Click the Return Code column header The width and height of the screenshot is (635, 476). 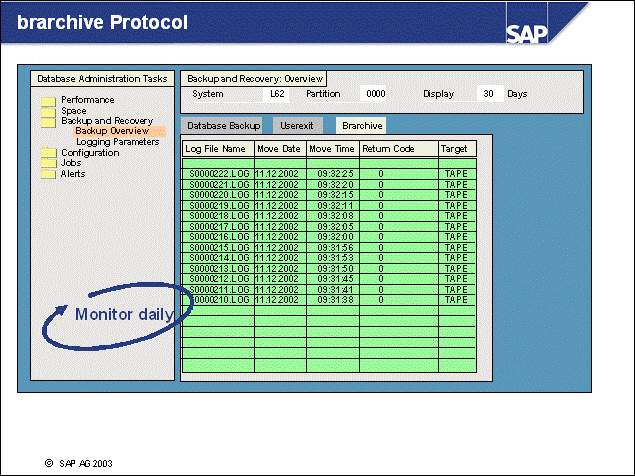[387, 149]
